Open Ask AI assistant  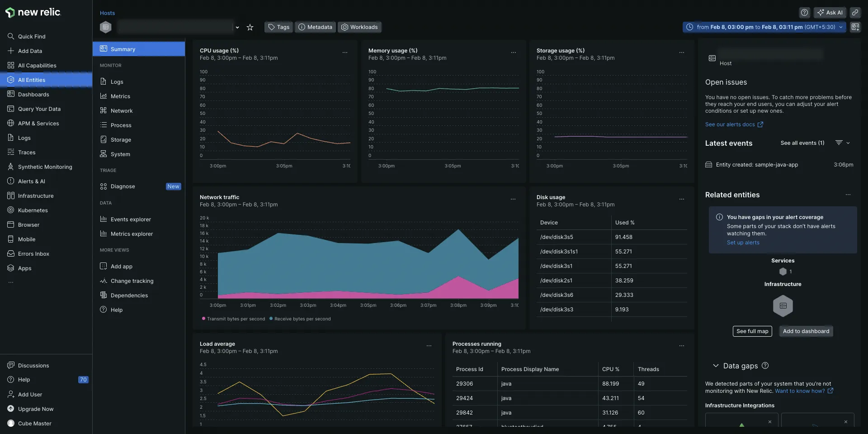[x=830, y=13]
